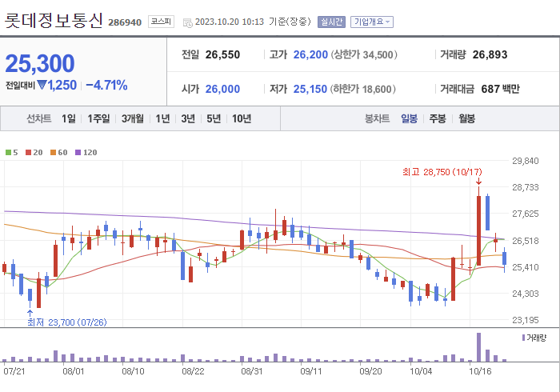Viewport: 560px width, 392px height.
Task: Click the green 5-day moving average legend
Action: (x=11, y=153)
